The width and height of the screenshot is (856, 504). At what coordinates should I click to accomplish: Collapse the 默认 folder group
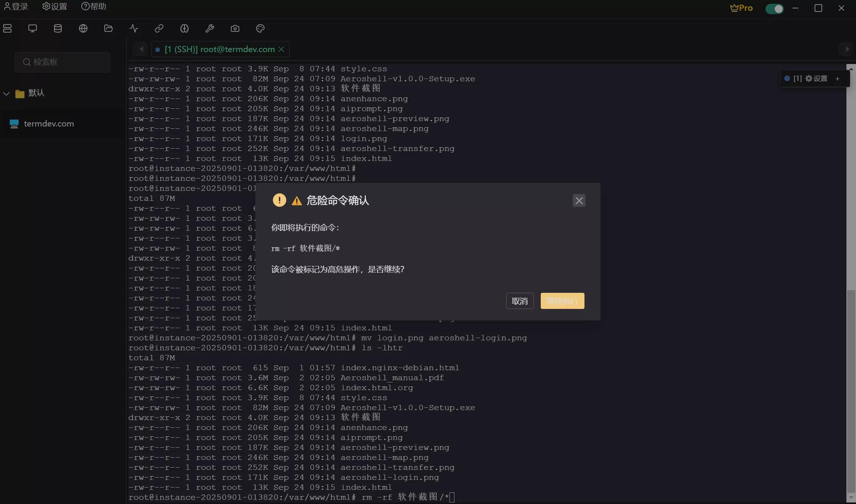[x=7, y=94]
